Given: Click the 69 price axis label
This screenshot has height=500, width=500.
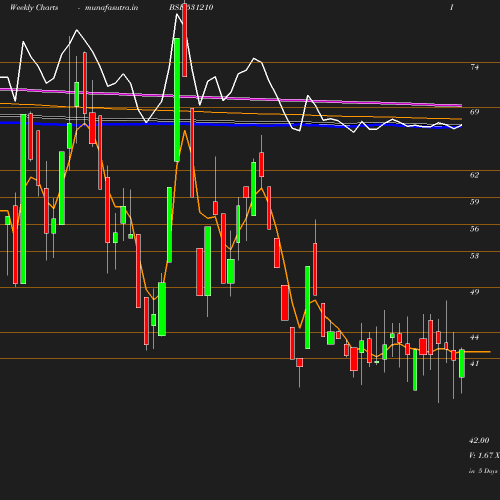Looking at the screenshot, I should click(475, 112).
